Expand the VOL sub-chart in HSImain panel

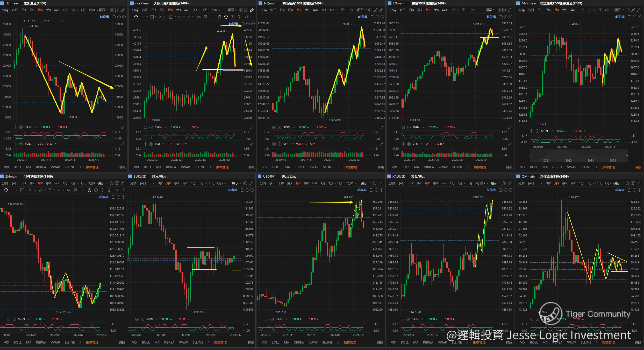[123, 144]
